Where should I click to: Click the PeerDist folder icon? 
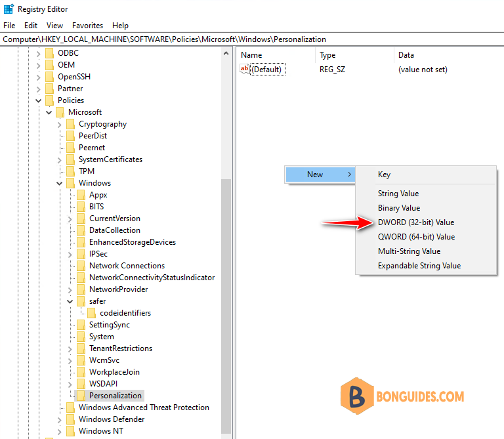click(70, 136)
